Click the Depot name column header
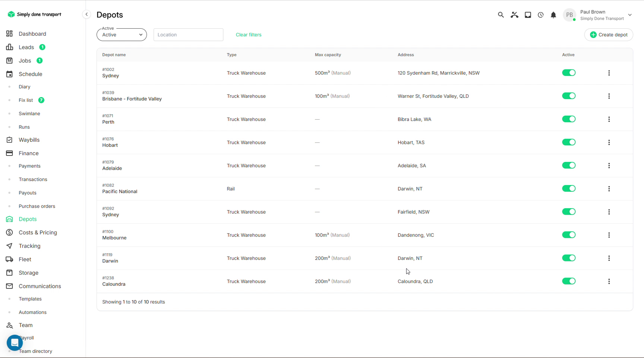 [114, 55]
